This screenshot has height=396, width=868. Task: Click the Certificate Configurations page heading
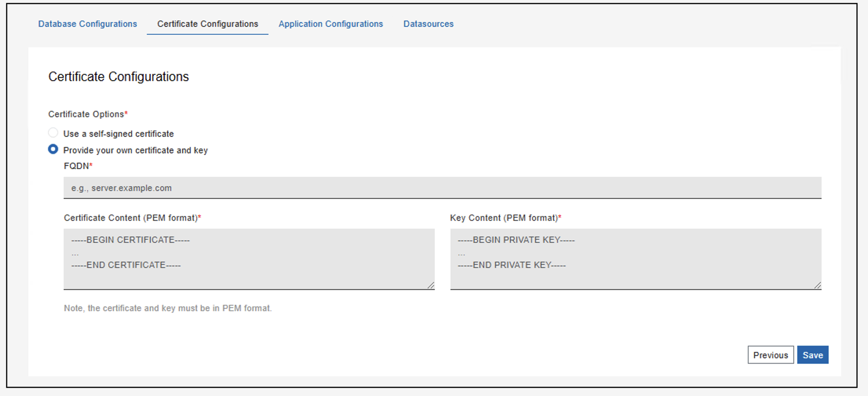pos(119,77)
